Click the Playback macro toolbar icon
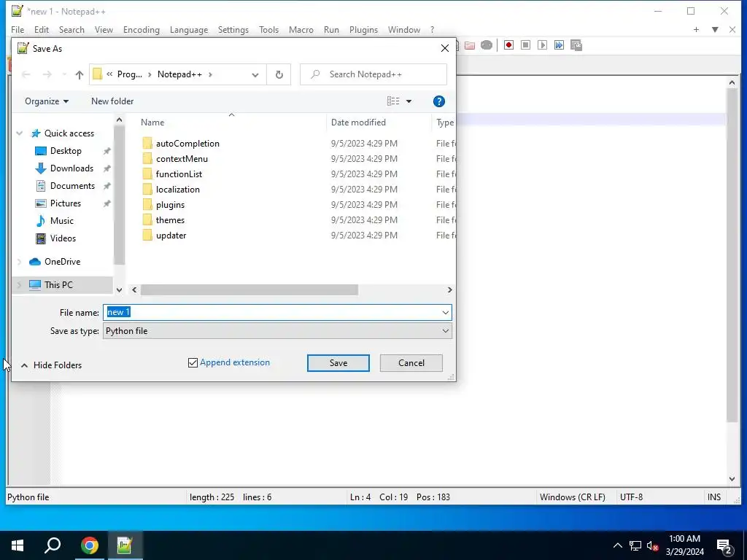Image resolution: width=747 pixels, height=560 pixels. [542, 45]
